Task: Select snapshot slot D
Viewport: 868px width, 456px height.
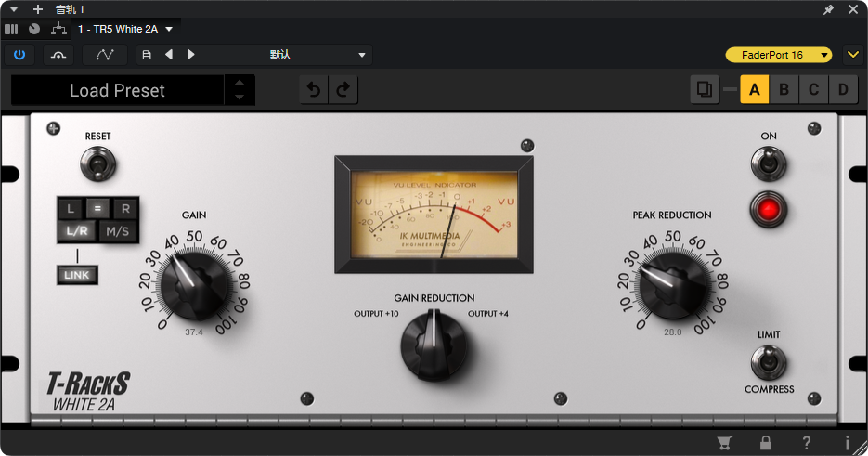Action: click(x=843, y=89)
